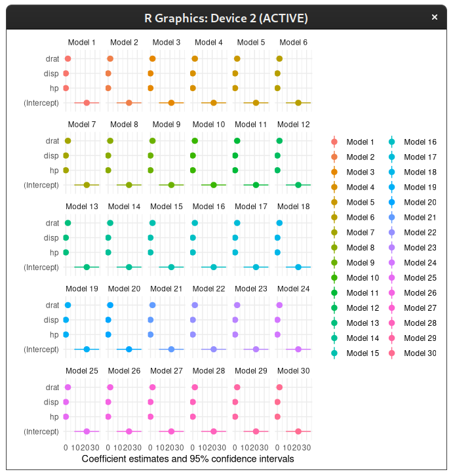Click the intercept point in the Model 18 panel
The height and width of the screenshot is (476, 453).
(x=298, y=267)
